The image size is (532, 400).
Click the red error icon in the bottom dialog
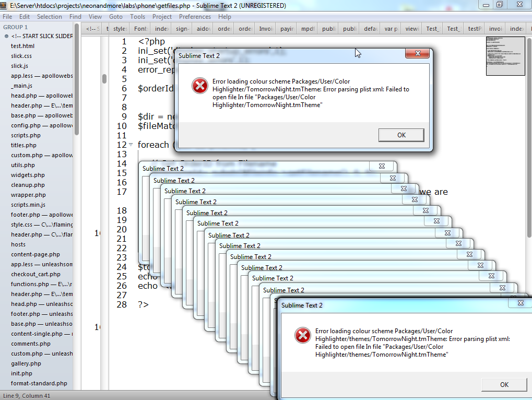pyautogui.click(x=302, y=335)
